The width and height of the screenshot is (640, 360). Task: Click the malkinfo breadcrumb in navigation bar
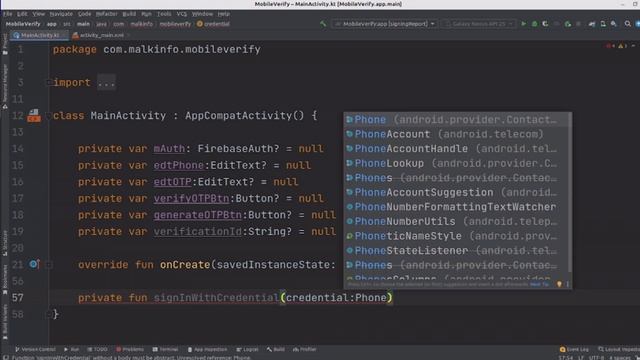(141, 24)
